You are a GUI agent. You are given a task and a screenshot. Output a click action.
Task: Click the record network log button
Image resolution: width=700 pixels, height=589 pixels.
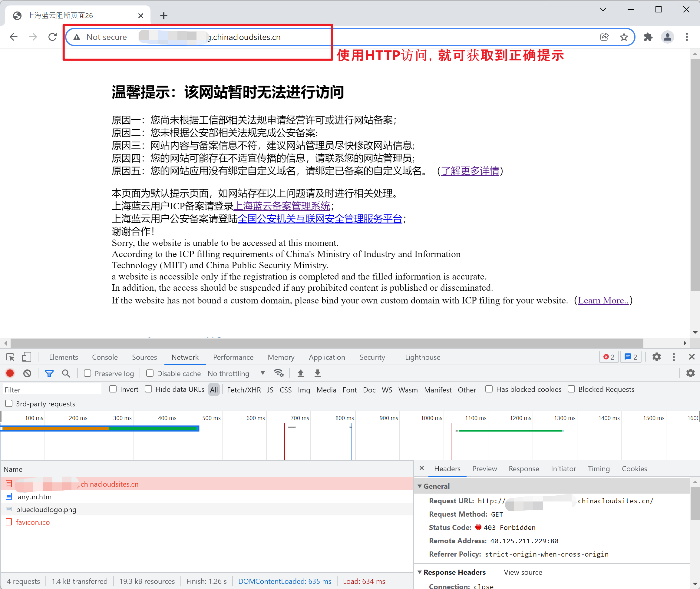[10, 373]
